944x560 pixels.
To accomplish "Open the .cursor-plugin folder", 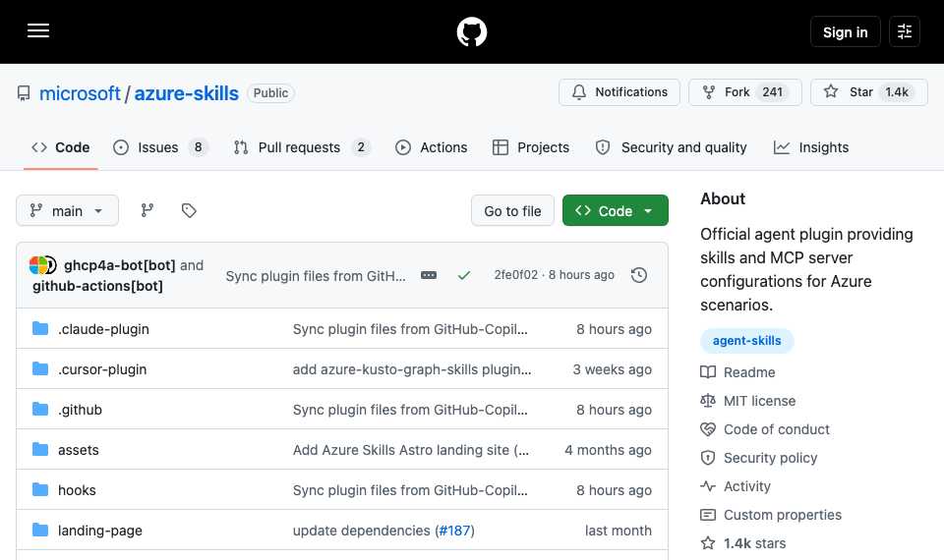I will (102, 369).
